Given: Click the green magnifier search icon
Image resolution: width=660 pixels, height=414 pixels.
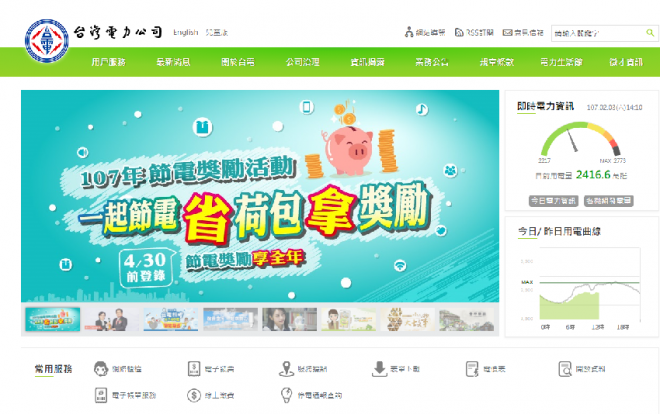Looking at the screenshot, I should click(650, 32).
